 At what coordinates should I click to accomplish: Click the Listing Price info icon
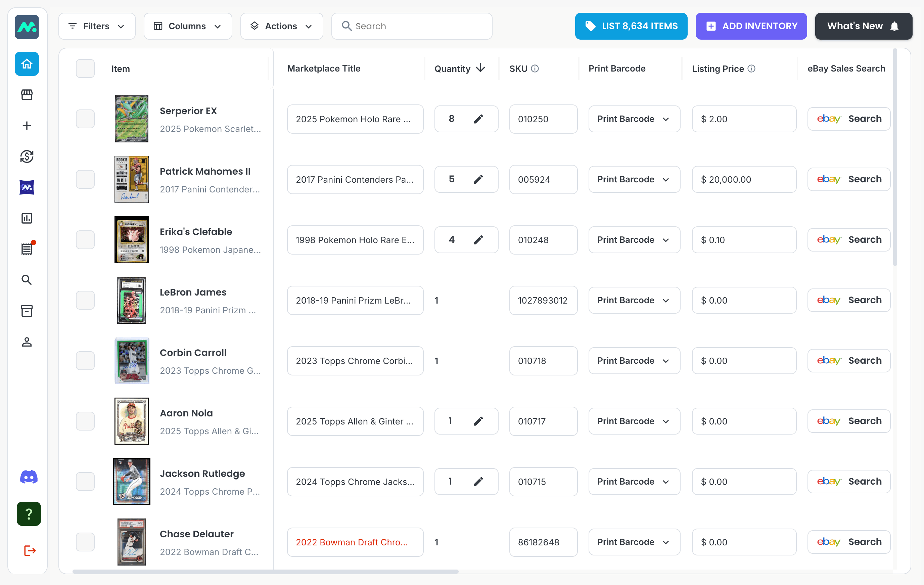752,69
